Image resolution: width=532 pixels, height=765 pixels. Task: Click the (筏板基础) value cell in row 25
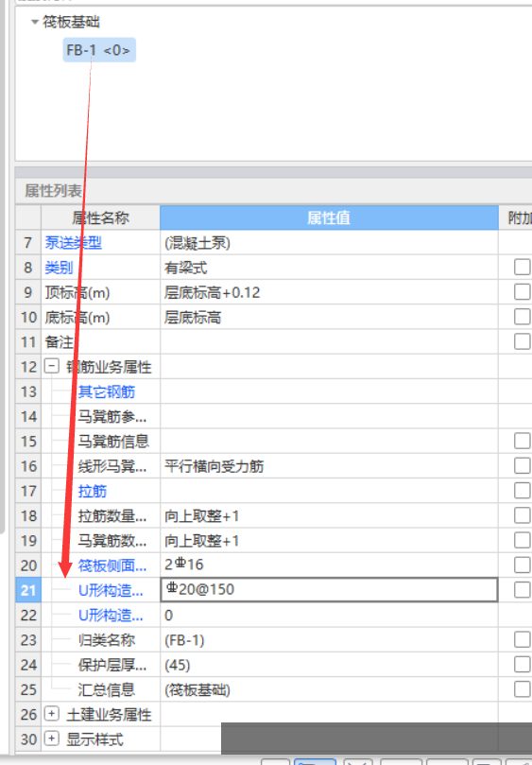click(x=329, y=690)
